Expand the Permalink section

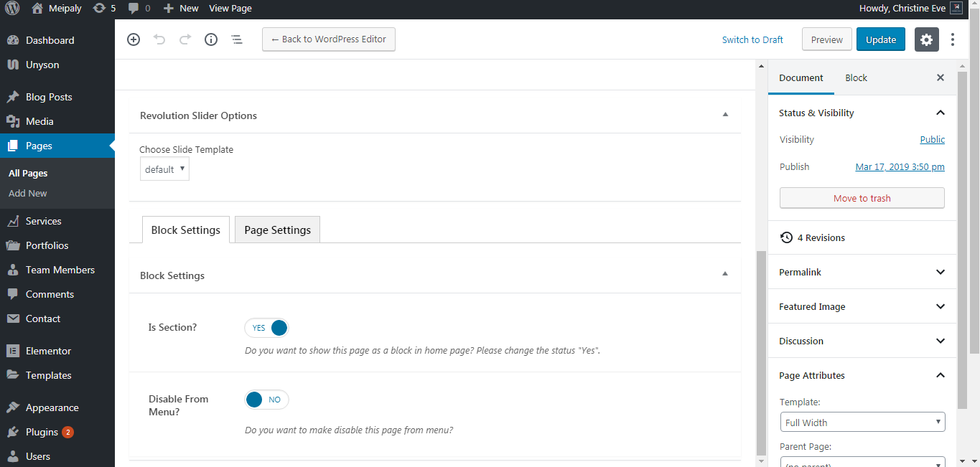[941, 272]
